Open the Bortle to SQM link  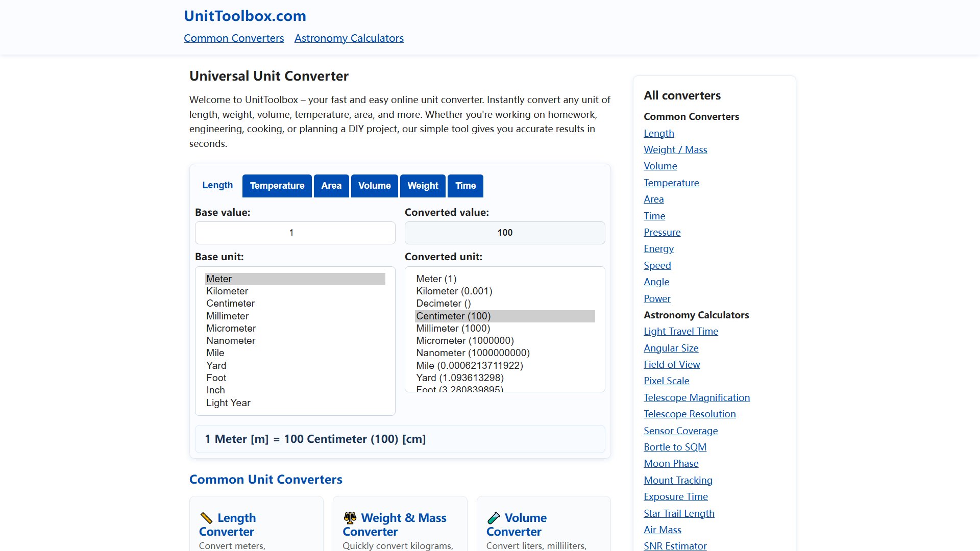click(x=675, y=447)
